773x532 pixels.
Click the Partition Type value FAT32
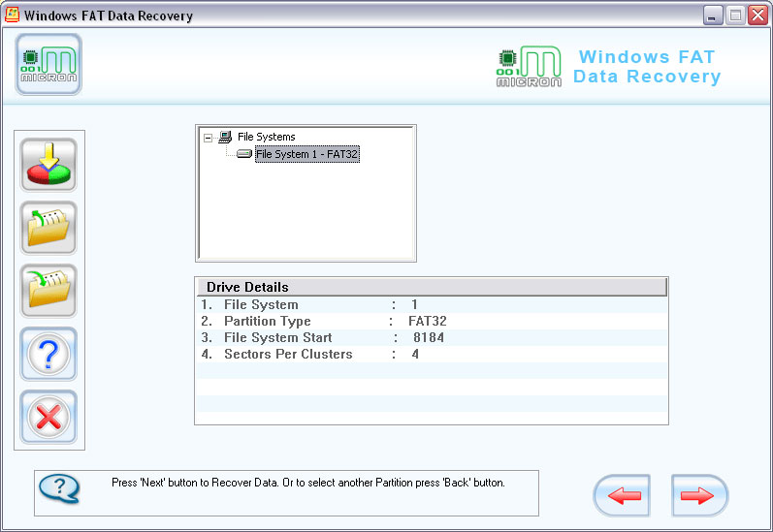tap(428, 321)
